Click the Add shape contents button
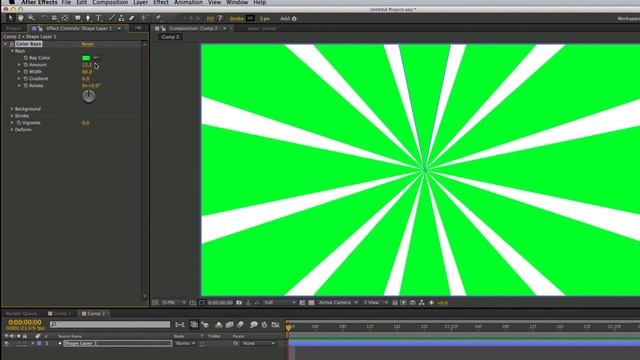640x360 pixels. tap(294, 18)
